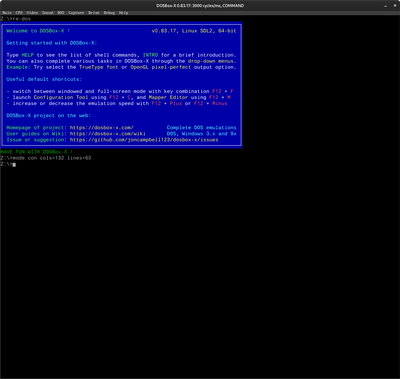The image size is (400, 379).
Task: Click the blinking cursor at the prompt
Action: click(14, 164)
